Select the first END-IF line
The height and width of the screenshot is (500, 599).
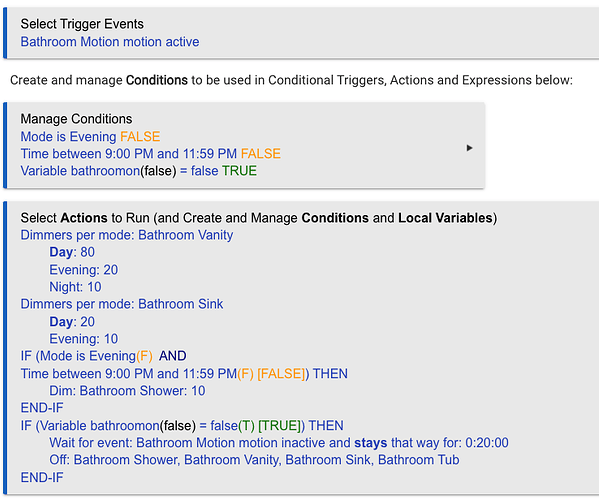(x=42, y=408)
